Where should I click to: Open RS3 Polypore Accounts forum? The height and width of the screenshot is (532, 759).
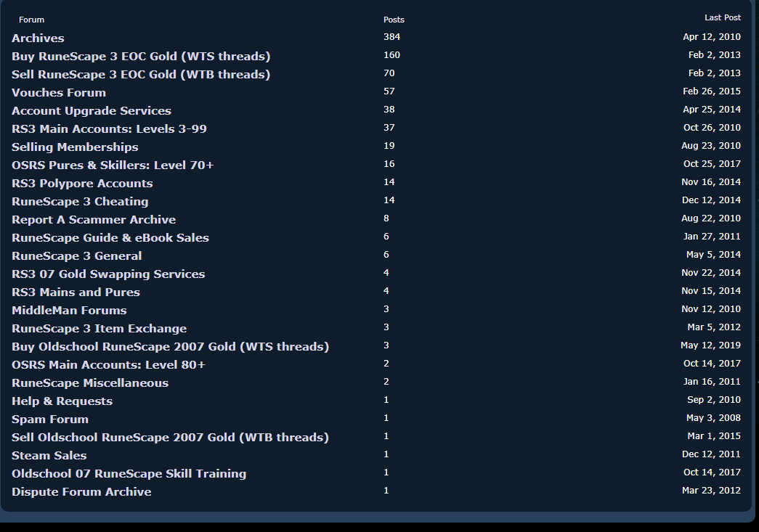82,184
